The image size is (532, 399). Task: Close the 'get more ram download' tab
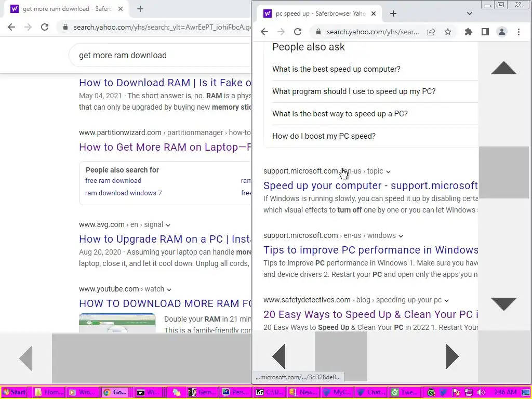pyautogui.click(x=121, y=9)
